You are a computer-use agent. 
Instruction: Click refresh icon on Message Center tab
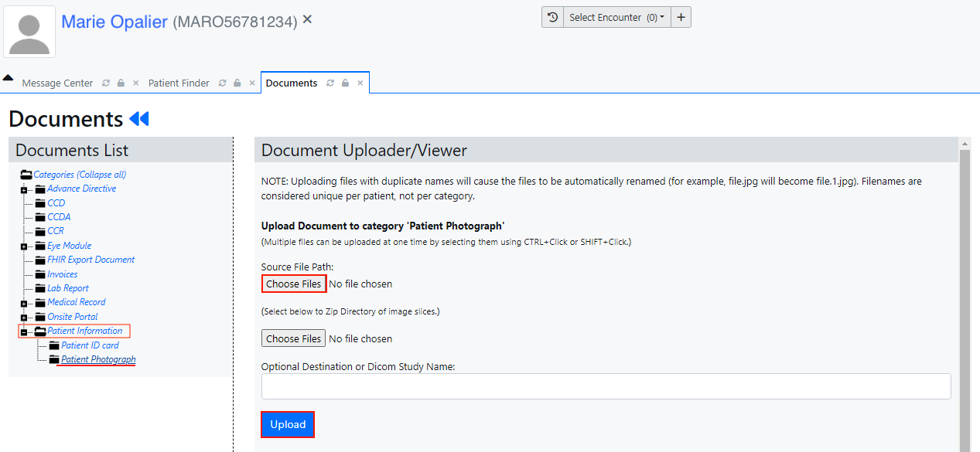(x=106, y=83)
